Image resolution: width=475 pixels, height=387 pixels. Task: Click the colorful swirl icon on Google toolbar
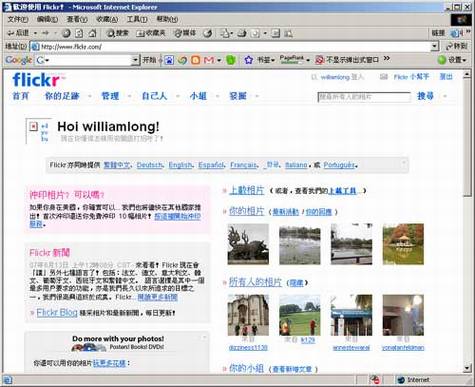tap(182, 60)
